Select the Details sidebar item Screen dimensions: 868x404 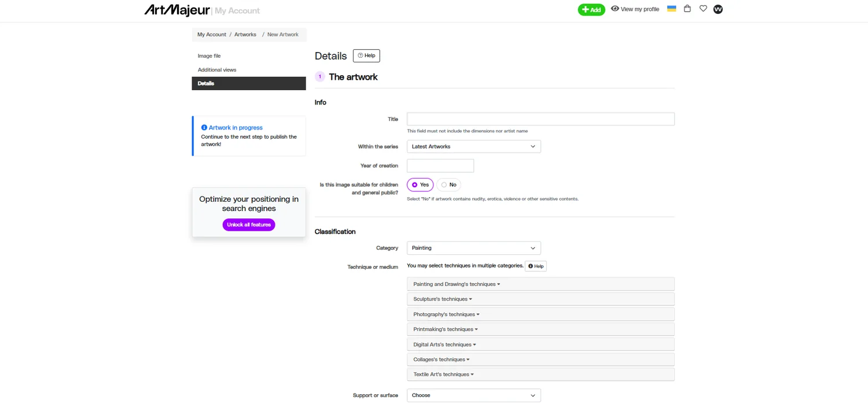pyautogui.click(x=249, y=83)
